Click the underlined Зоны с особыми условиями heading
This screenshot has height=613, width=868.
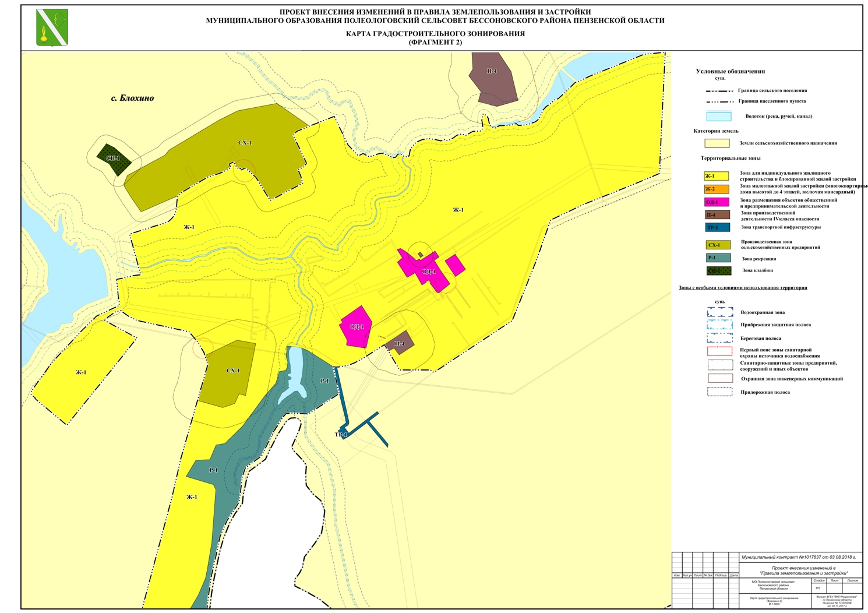coord(743,288)
